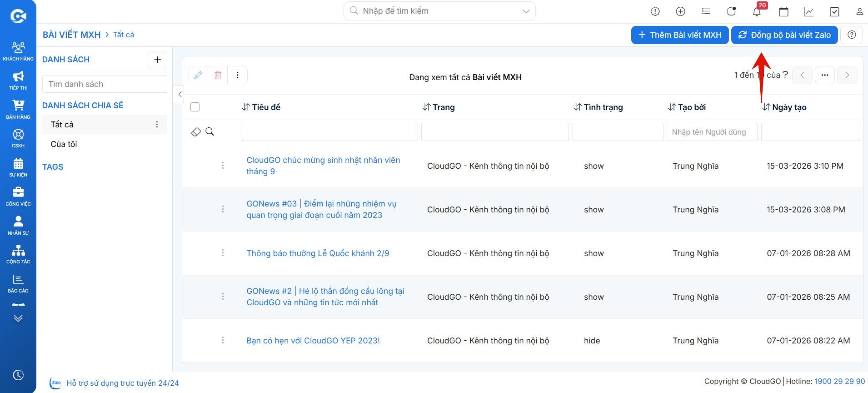Image resolution: width=868 pixels, height=393 pixels.
Task: Open the Sự kiện events module
Action: (18, 168)
